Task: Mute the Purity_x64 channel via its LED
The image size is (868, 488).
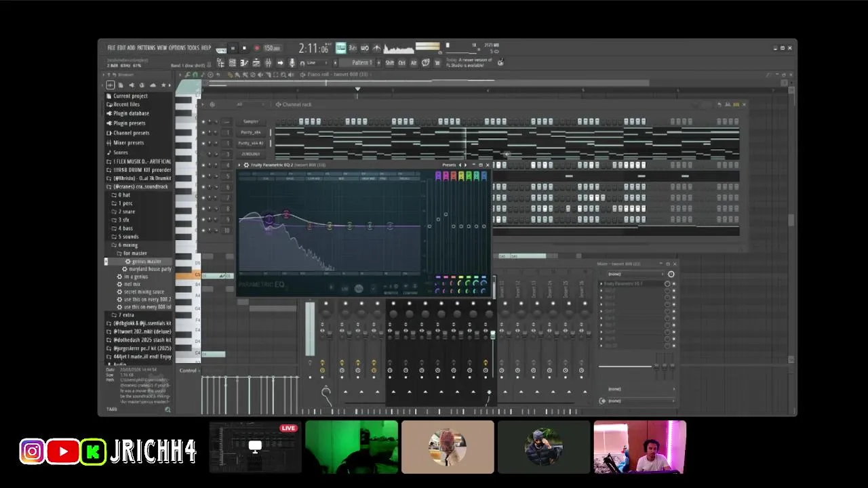Action: click(203, 133)
